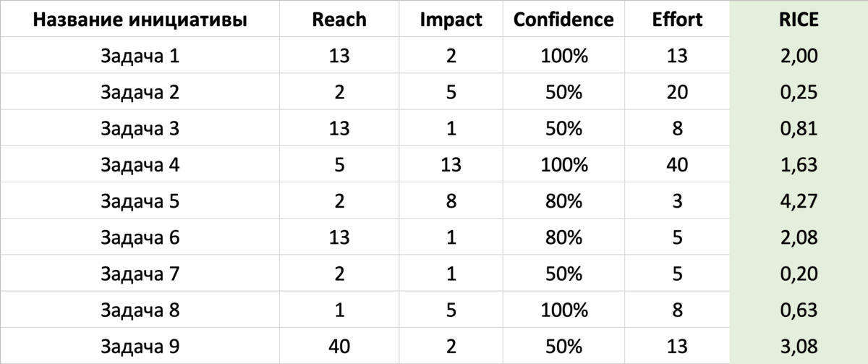Click the Задача 3 RICE value 0,81
868x364 pixels.
[798, 129]
